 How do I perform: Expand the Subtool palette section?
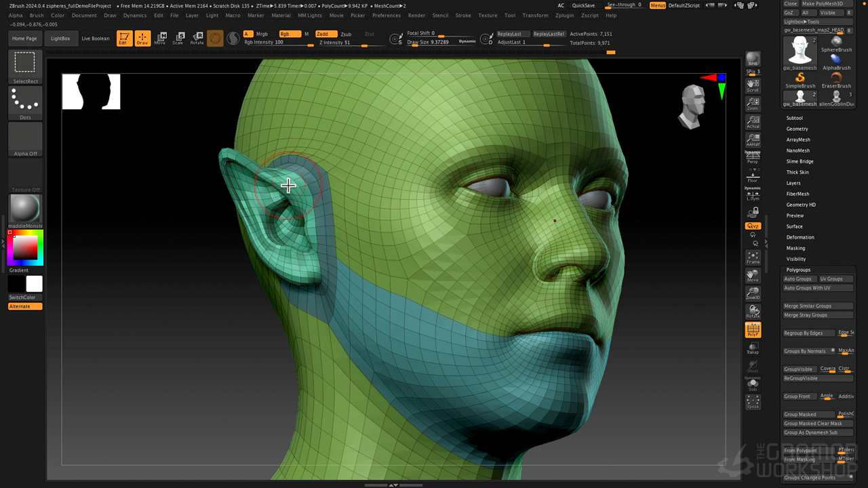pyautogui.click(x=794, y=118)
